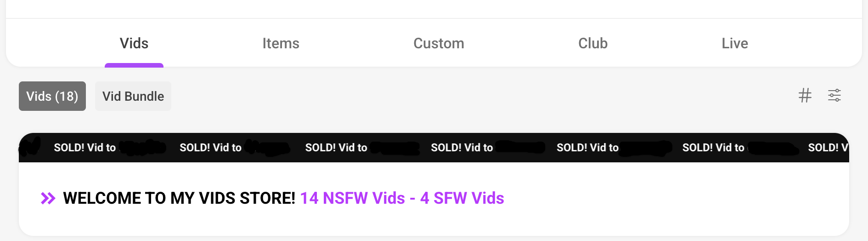Go to the Custom tab

point(439,43)
